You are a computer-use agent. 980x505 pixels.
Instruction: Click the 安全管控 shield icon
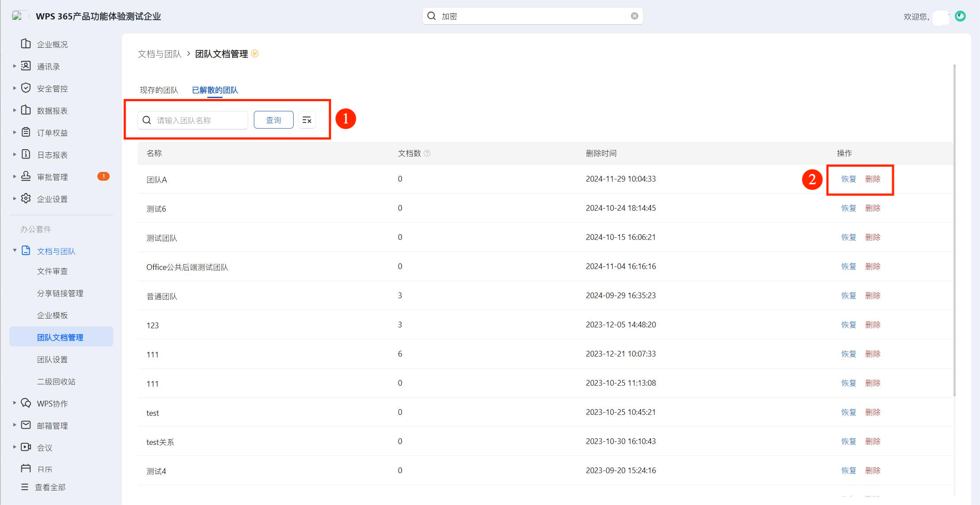[x=26, y=88]
